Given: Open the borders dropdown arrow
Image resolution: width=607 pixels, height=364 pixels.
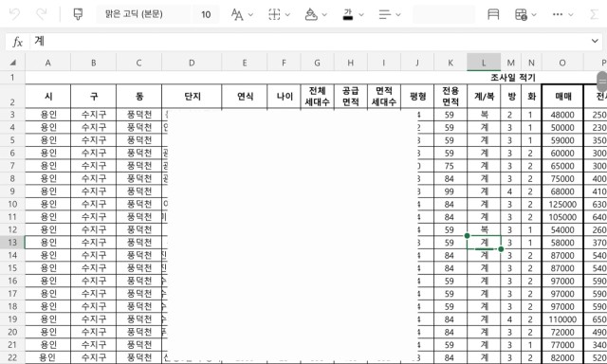Looking at the screenshot, I should click(287, 15).
